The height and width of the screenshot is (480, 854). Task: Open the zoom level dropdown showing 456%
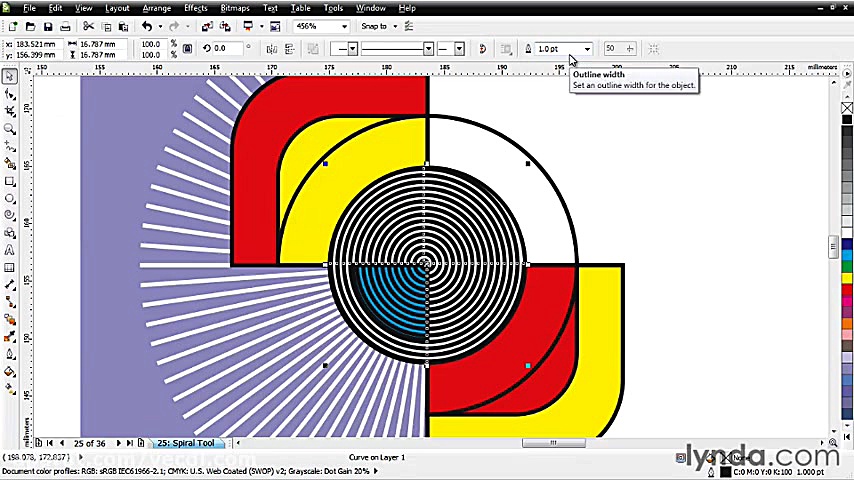pos(345,26)
